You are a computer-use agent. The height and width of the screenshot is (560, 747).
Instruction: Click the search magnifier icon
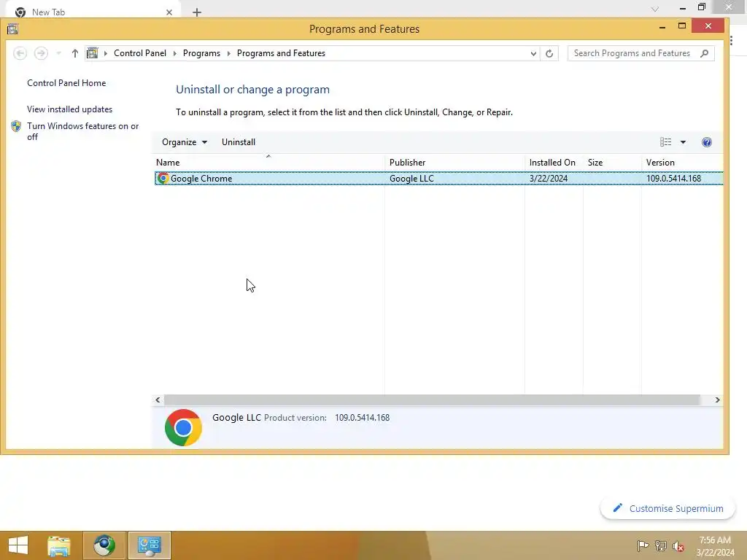coord(705,53)
